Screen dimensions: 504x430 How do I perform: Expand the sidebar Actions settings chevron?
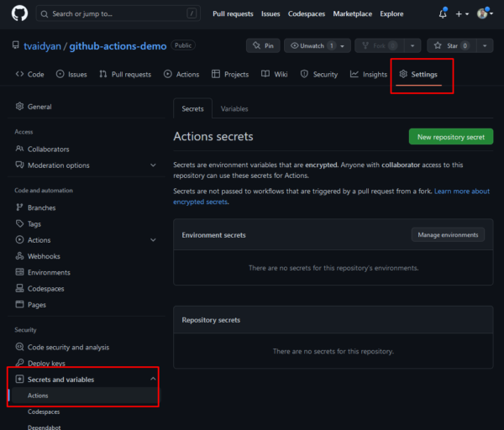point(153,240)
